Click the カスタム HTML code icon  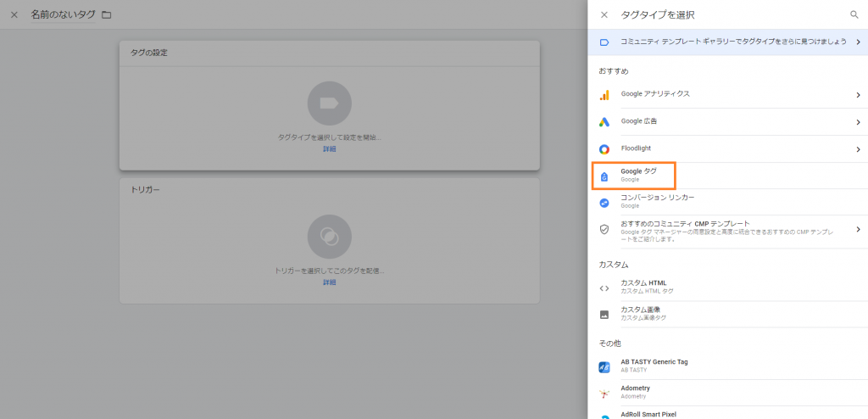coord(604,288)
